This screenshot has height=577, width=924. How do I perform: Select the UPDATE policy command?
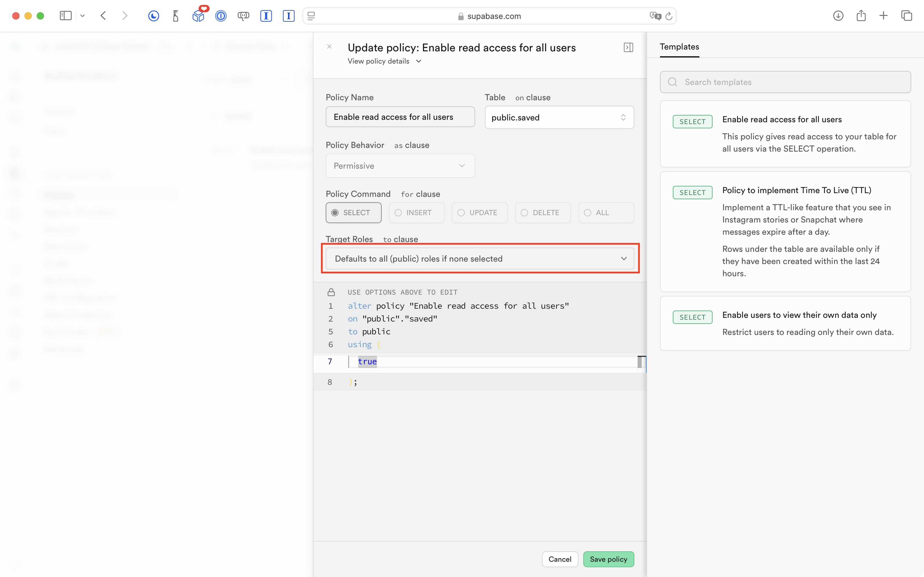pyautogui.click(x=479, y=213)
